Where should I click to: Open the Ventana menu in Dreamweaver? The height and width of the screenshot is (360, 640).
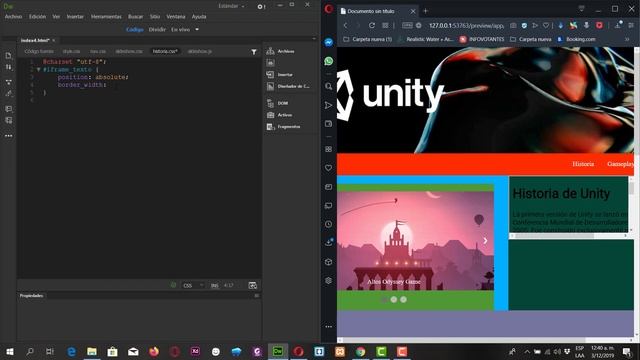click(x=176, y=17)
